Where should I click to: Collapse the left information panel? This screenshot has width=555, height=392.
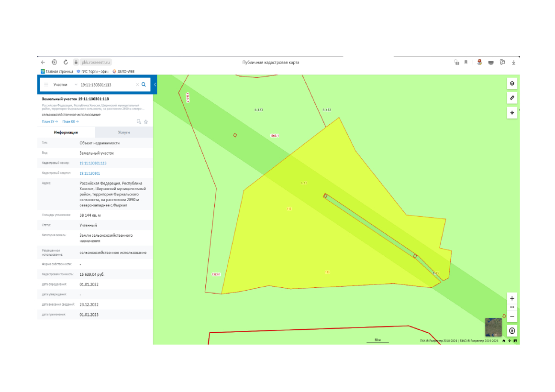click(155, 85)
